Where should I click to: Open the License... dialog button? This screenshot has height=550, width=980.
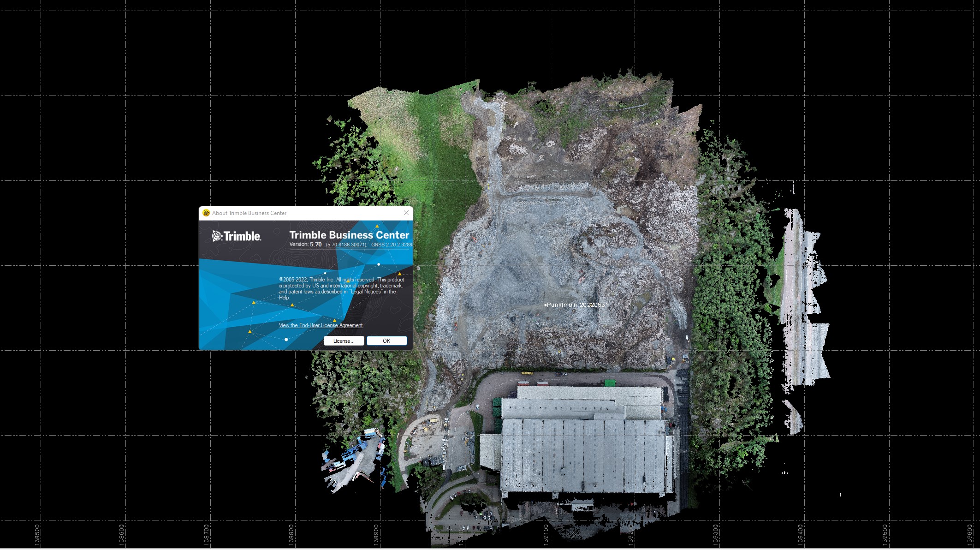344,341
